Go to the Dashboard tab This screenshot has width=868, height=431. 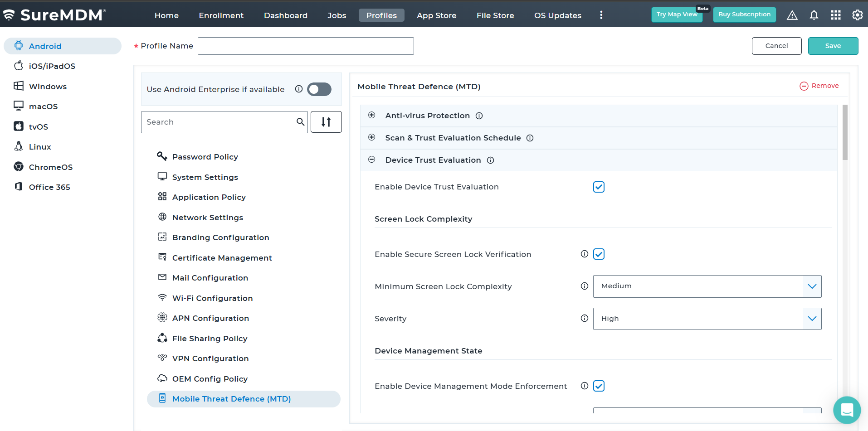click(285, 15)
